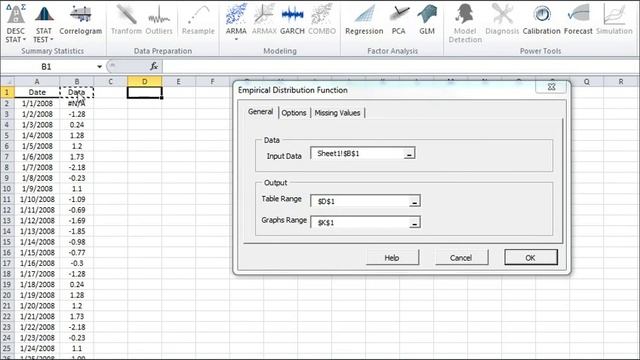Select the -0.77 value cell

[x=77, y=253]
